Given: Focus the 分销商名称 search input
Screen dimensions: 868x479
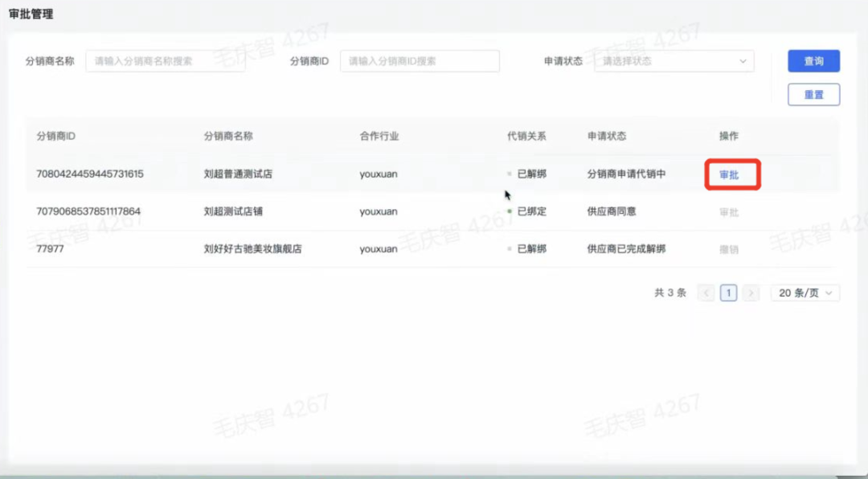Looking at the screenshot, I should (165, 61).
